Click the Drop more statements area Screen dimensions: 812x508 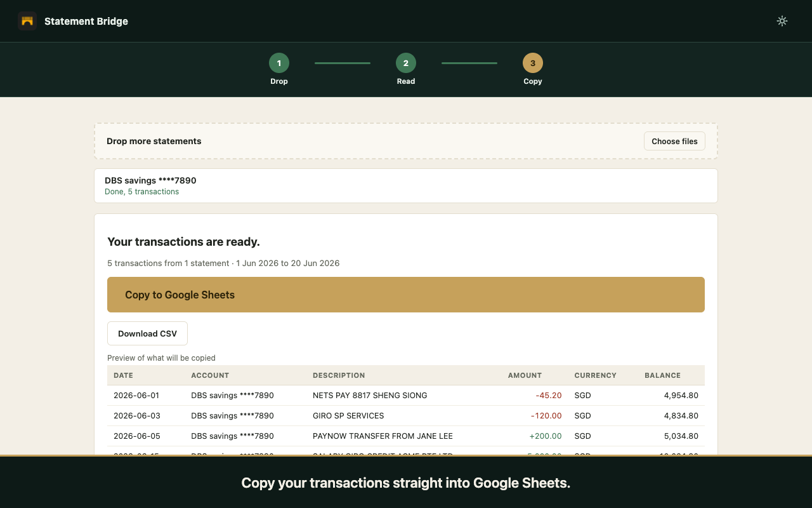[406, 141]
